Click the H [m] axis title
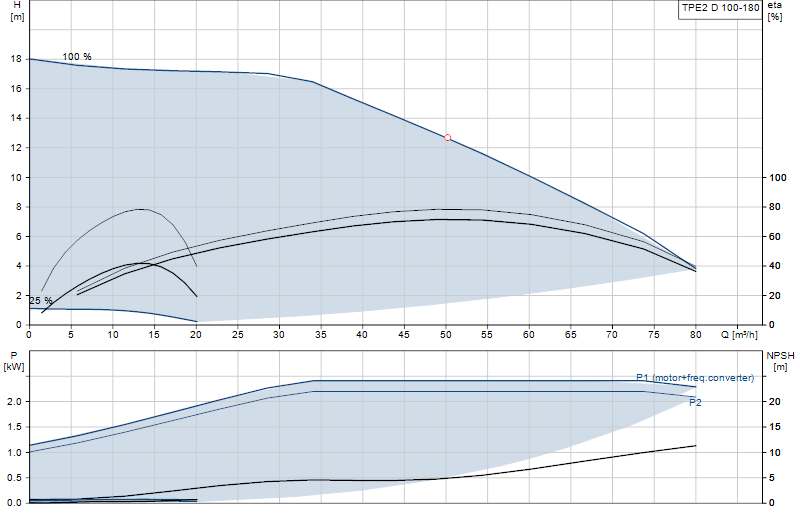The height and width of the screenshot is (520, 800). point(17,11)
